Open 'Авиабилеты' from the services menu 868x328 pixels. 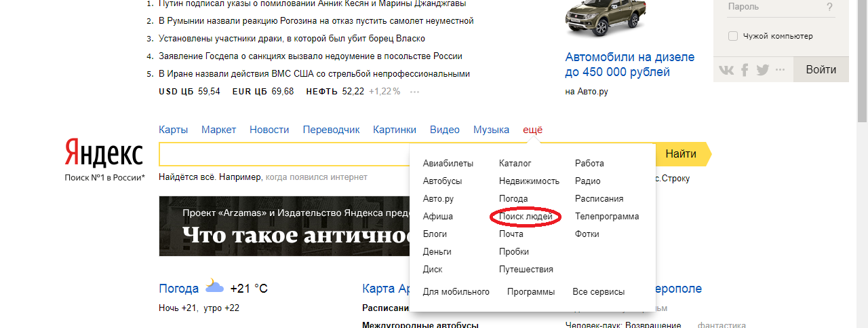(x=448, y=164)
